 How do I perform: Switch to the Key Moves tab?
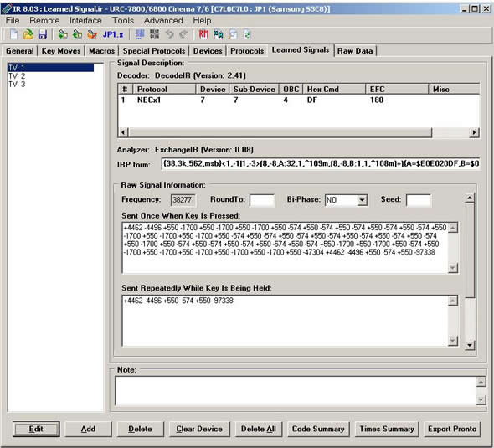coord(61,51)
